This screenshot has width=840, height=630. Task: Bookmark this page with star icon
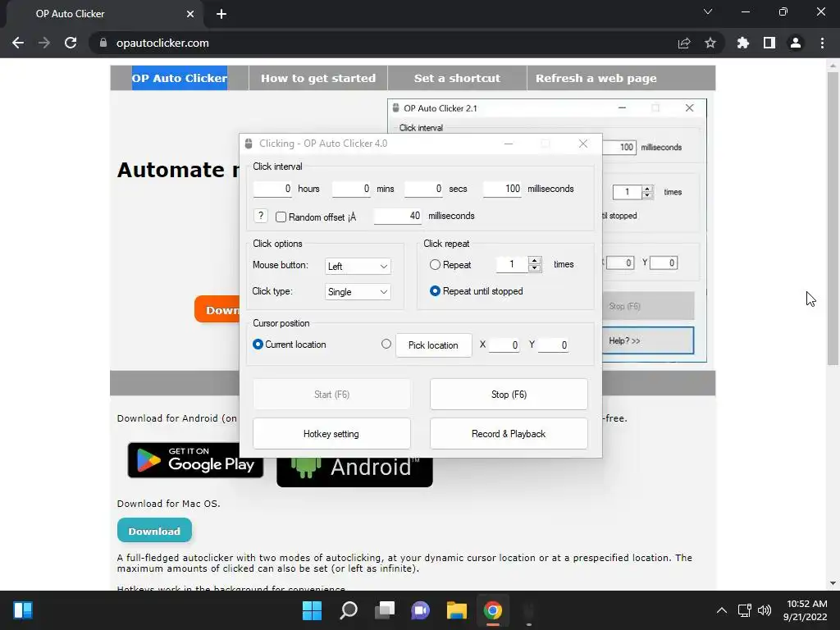(x=710, y=43)
